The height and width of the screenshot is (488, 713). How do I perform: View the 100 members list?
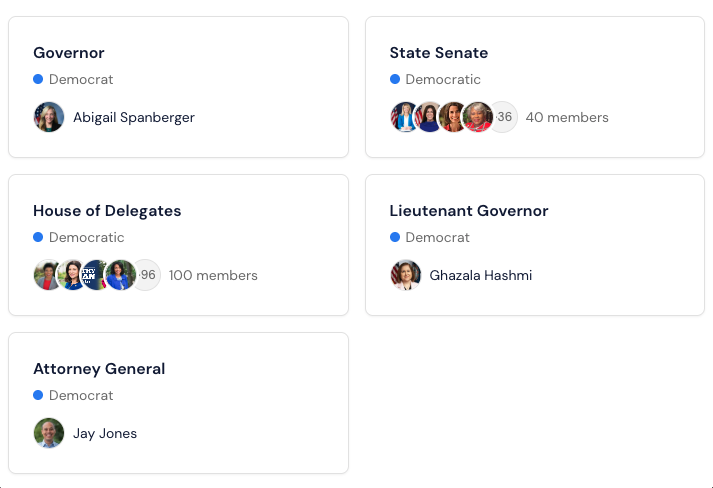pyautogui.click(x=213, y=275)
